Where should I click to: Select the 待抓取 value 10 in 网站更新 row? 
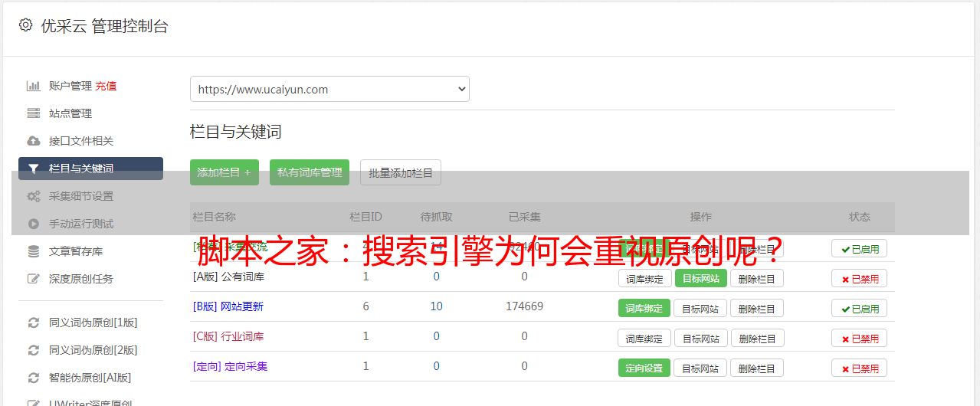(x=436, y=306)
